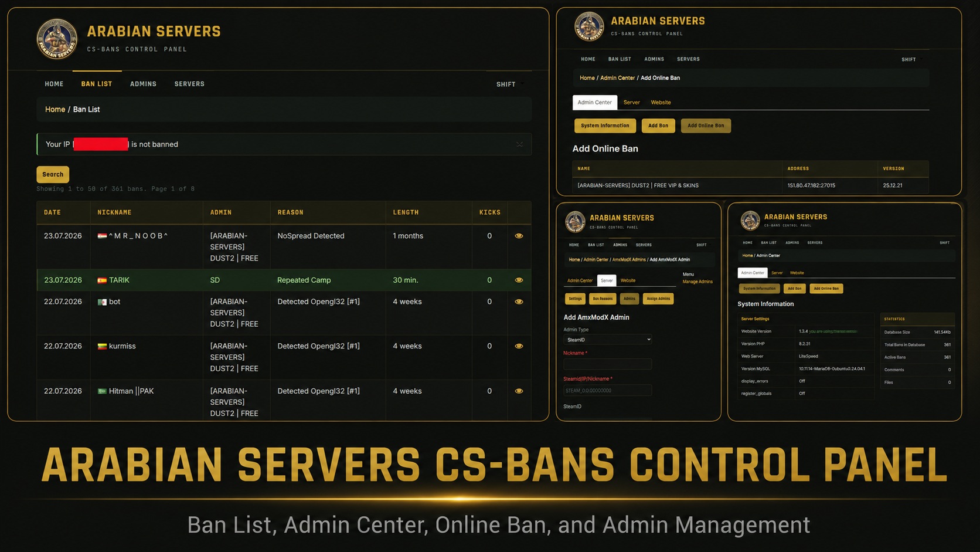
Task: Click Arabian Servers logo in Add AmxModX Admin panel
Action: pos(575,222)
